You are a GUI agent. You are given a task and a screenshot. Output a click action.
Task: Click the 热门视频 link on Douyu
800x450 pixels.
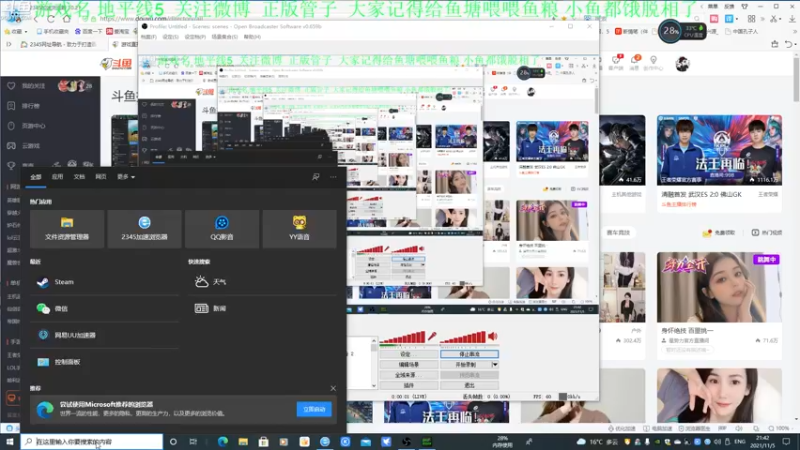[x=766, y=233]
